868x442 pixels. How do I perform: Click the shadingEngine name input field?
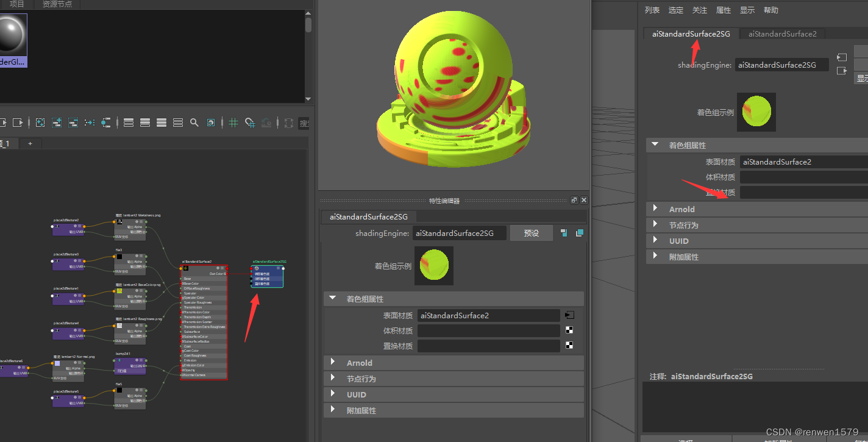tap(460, 232)
